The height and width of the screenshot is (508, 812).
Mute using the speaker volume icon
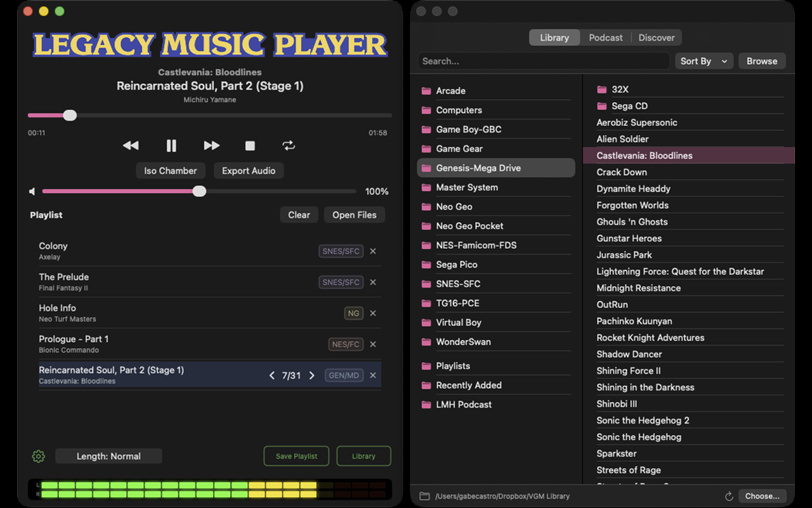click(32, 191)
